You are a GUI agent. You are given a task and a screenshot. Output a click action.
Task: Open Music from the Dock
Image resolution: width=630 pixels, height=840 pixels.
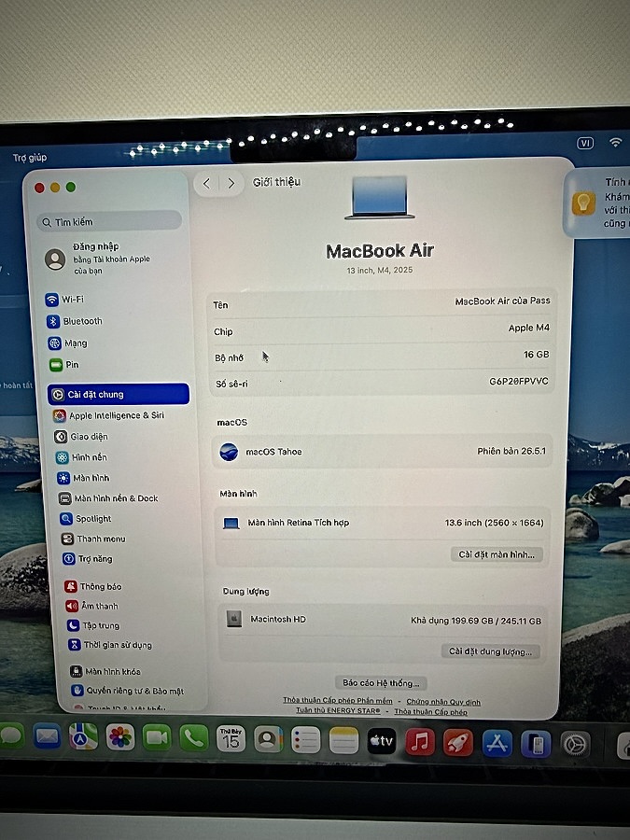point(420,742)
